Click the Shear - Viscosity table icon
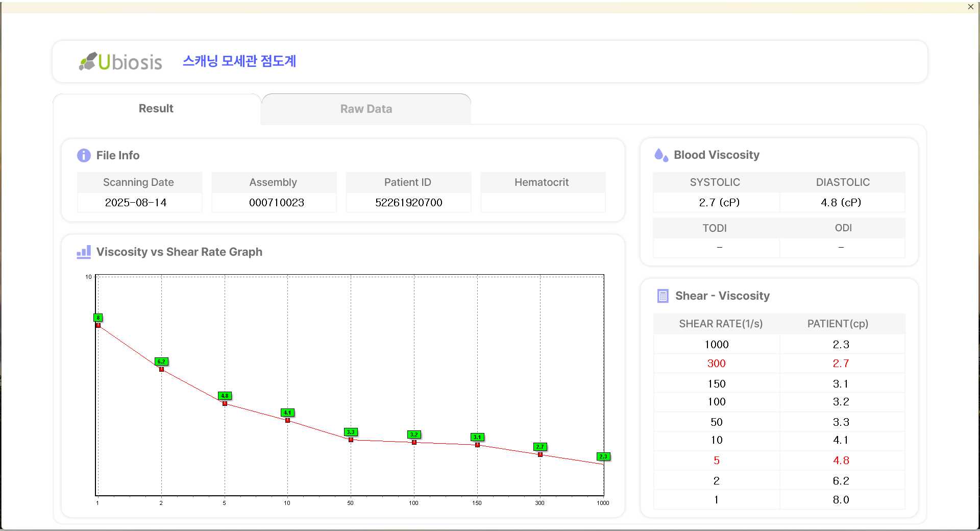The height and width of the screenshot is (531, 980). pyautogui.click(x=663, y=296)
